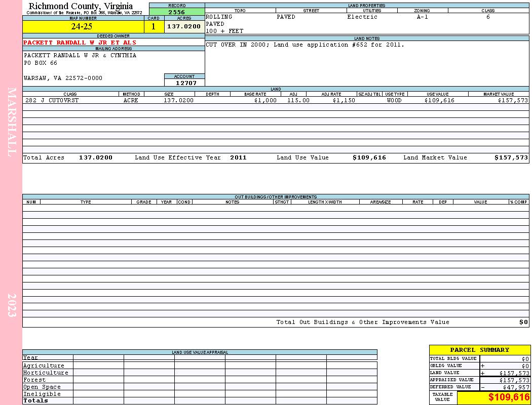The height and width of the screenshot is (405, 532).
Task: Click the PARCEL SUMMARY title
Action: [x=480, y=350]
